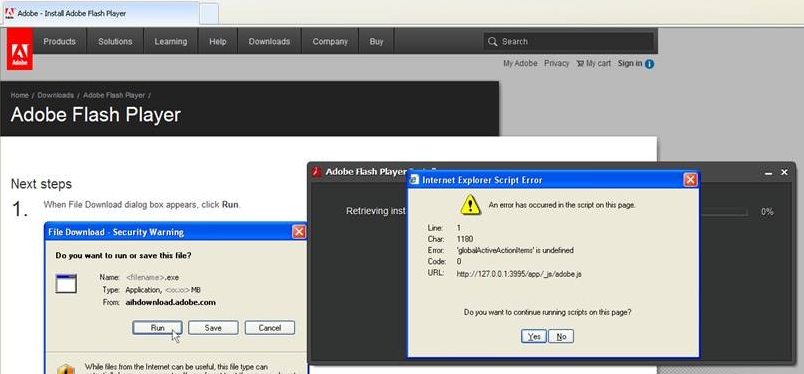Click the IE icon in Script Error title bar

[x=414, y=180]
